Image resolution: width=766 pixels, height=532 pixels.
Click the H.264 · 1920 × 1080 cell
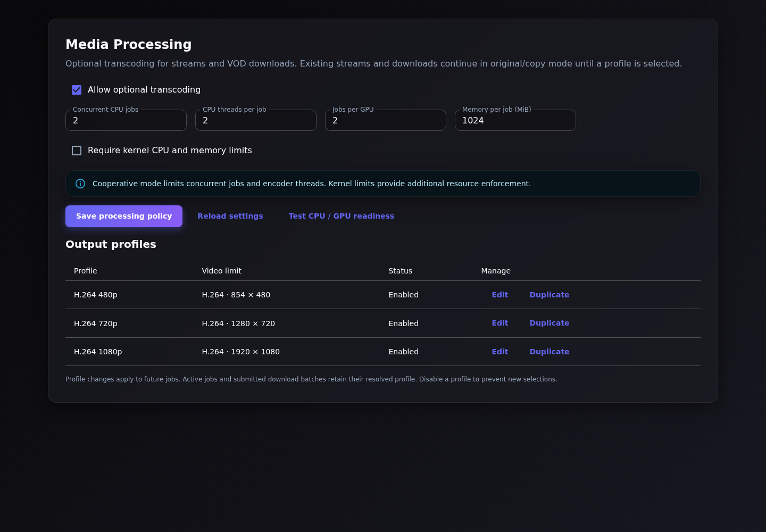241,352
